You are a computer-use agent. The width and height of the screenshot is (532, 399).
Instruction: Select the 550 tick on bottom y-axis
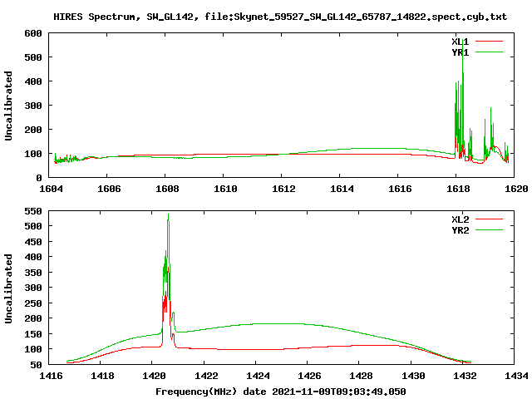[33, 213]
